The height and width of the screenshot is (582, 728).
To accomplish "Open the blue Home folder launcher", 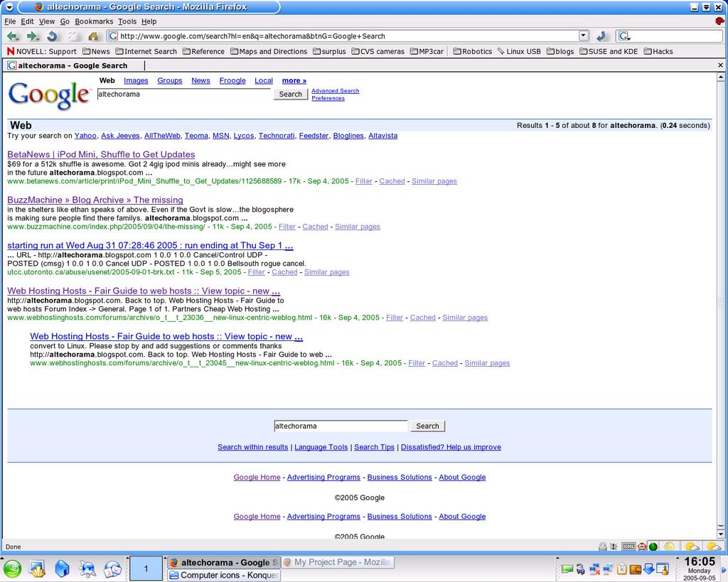I will [x=62, y=568].
